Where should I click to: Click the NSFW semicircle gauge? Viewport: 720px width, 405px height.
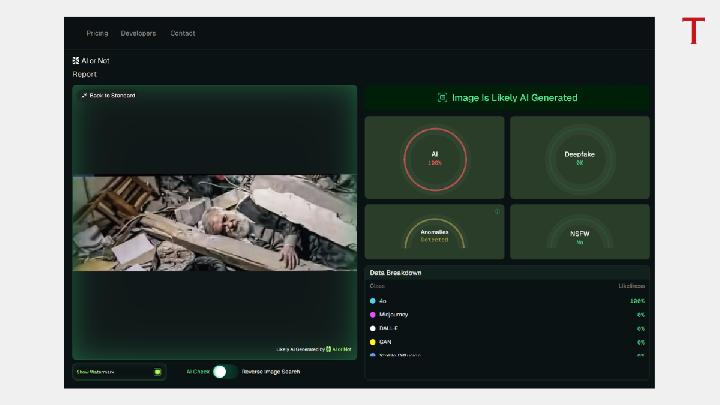pos(579,236)
